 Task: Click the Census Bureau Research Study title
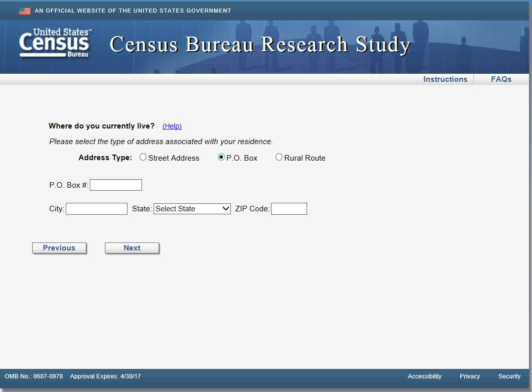click(x=260, y=45)
